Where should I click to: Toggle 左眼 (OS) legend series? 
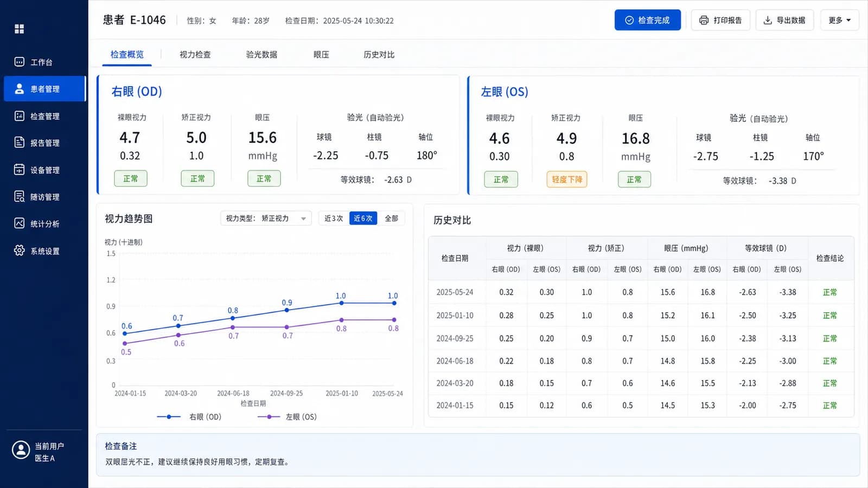click(287, 416)
